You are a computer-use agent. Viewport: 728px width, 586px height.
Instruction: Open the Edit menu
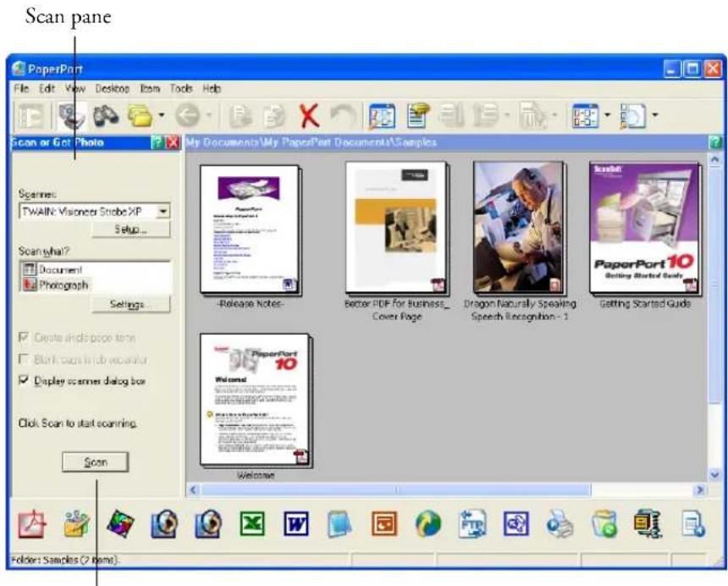[x=47, y=88]
